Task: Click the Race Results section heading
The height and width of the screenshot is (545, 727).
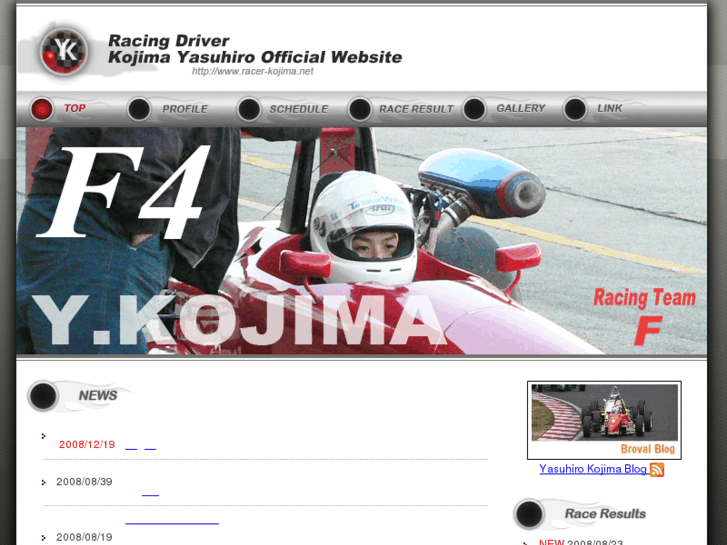Action: coord(605,513)
